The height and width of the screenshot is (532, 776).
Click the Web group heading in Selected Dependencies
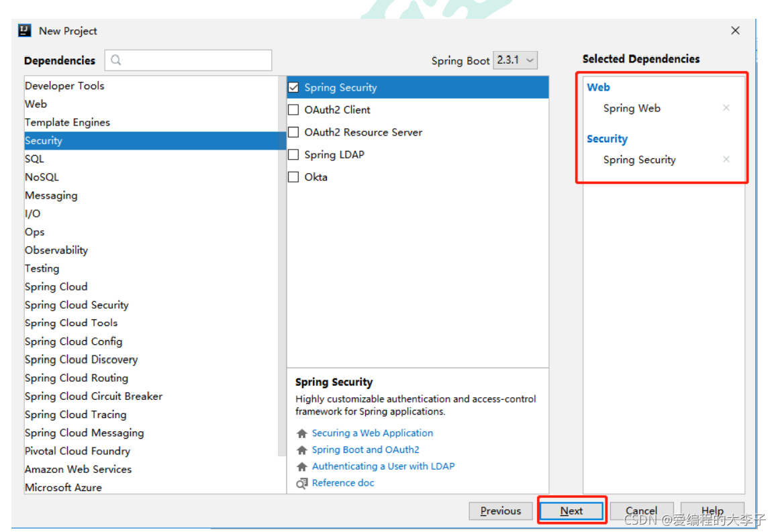[x=598, y=87]
